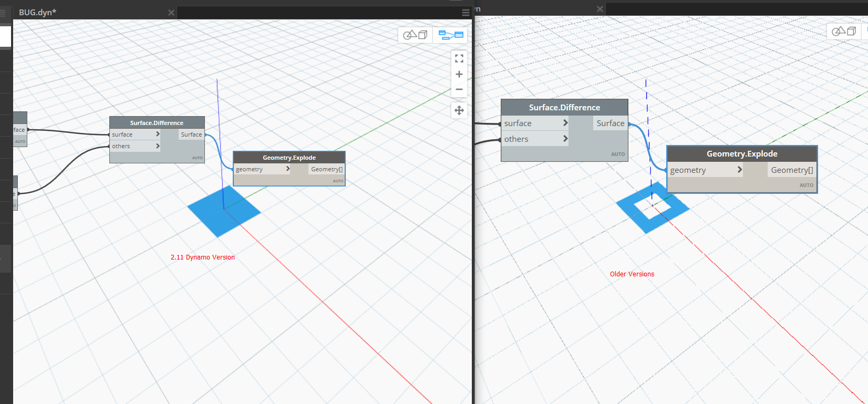The height and width of the screenshot is (404, 868).
Task: Click Surface.Difference node title in Older Versions window
Action: 564,108
